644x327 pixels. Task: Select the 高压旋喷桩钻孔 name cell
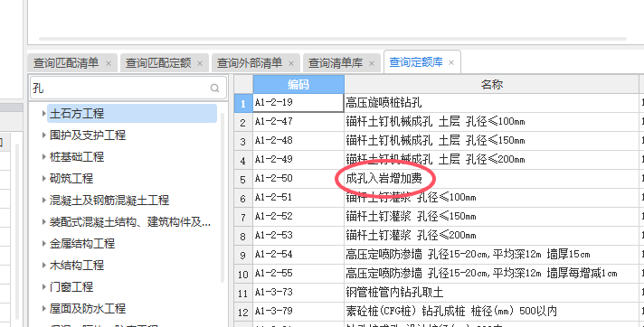[x=492, y=103]
